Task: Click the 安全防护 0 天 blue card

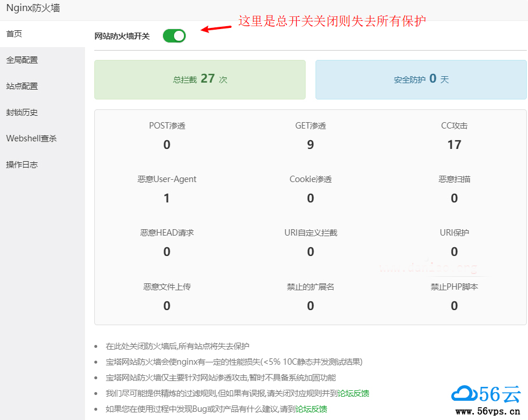Action: click(421, 80)
